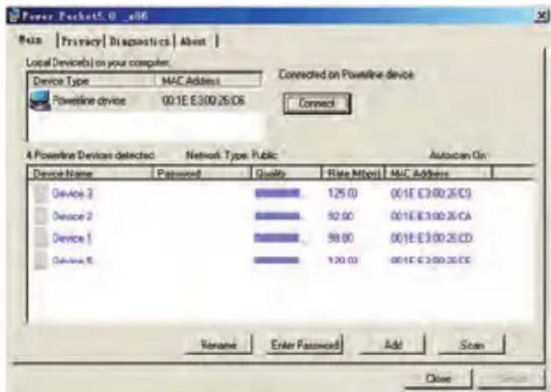Image resolution: width=551 pixels, height=392 pixels.
Task: Click the Connect button
Action: [x=317, y=104]
